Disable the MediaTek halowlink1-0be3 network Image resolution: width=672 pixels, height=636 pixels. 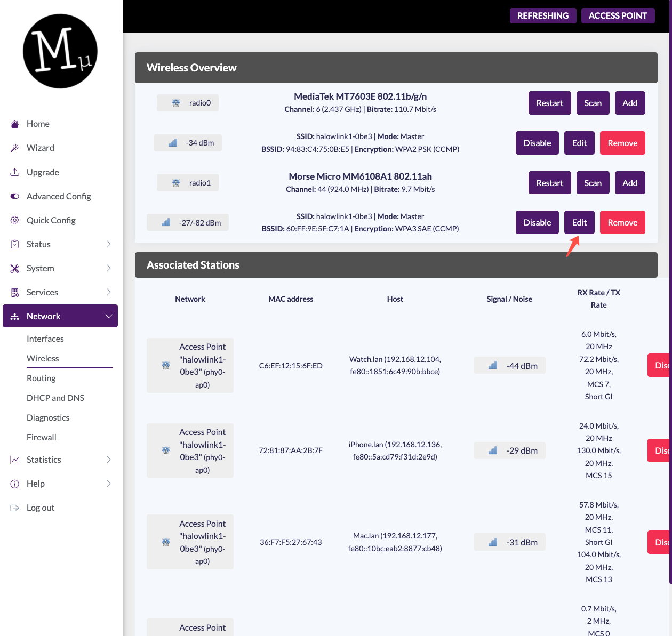point(537,143)
